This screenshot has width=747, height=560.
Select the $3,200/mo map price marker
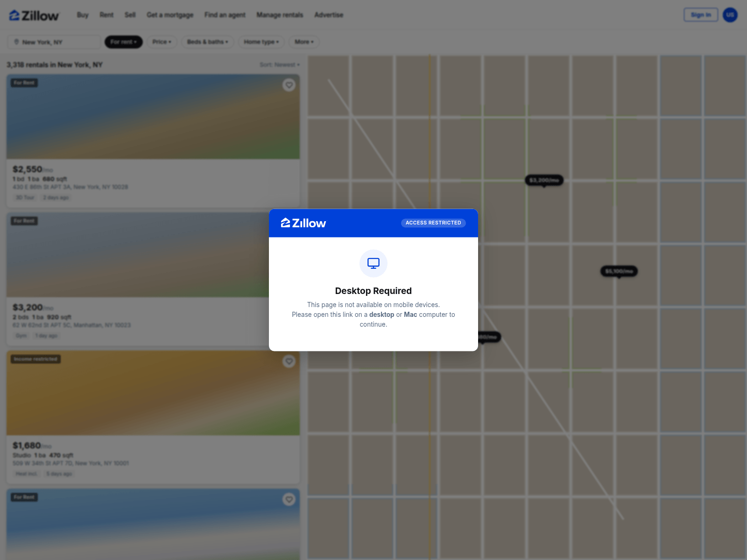[544, 180]
